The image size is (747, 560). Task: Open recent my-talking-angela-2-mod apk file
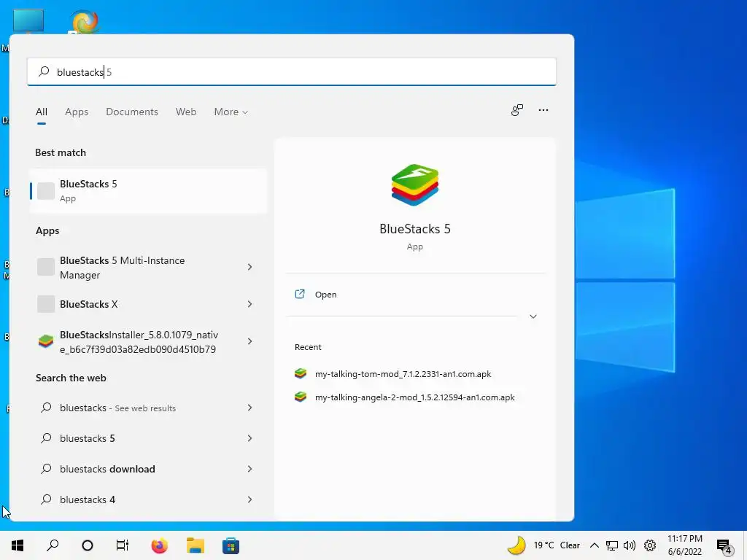[415, 397]
